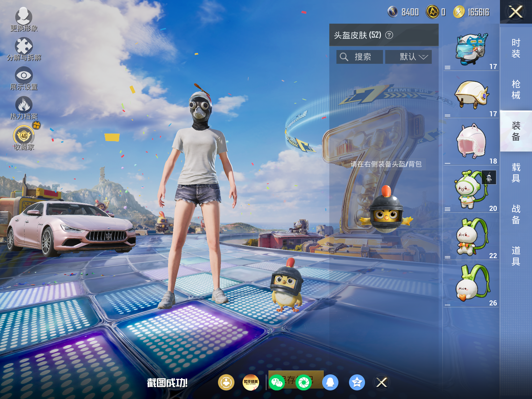Click the 截图成功! notification text
Screen dimensions: 532x399
(167, 383)
